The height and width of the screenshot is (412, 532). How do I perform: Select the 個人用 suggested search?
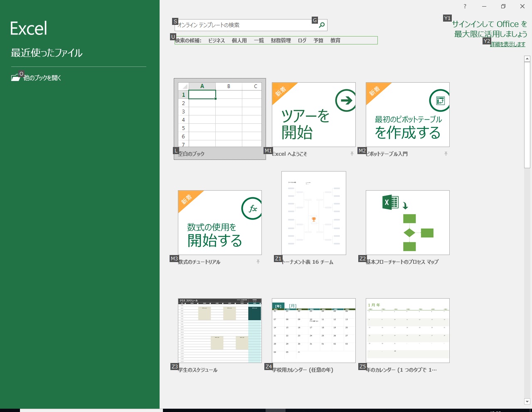(239, 40)
